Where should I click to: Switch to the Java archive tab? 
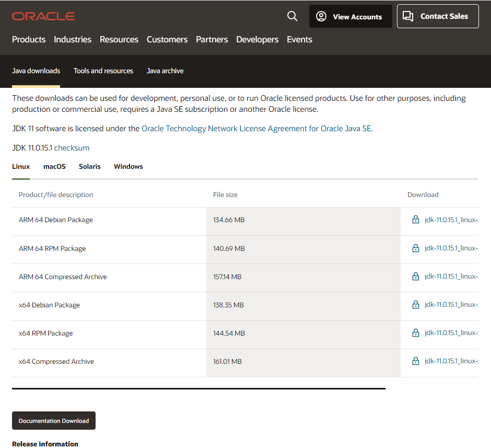[x=165, y=71]
